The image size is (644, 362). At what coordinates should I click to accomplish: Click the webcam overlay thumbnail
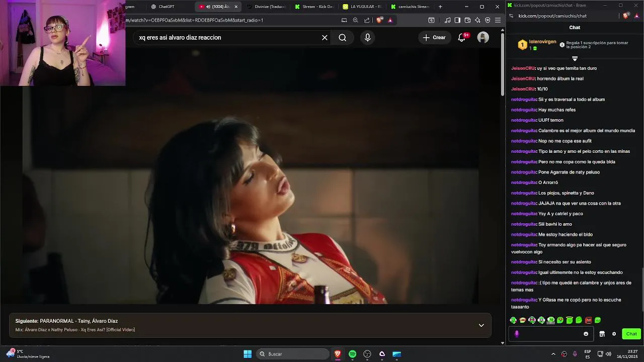point(62,43)
